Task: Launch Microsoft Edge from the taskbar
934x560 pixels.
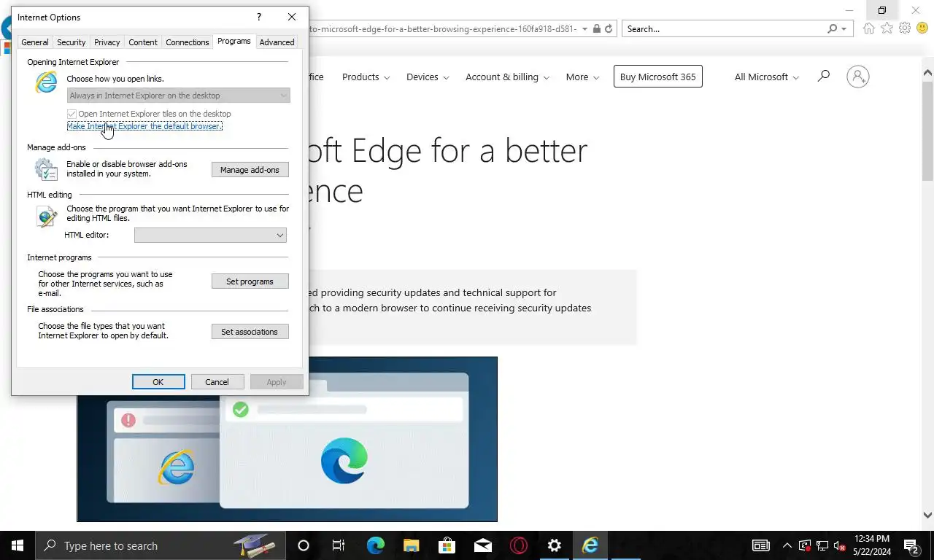Action: [x=375, y=545]
